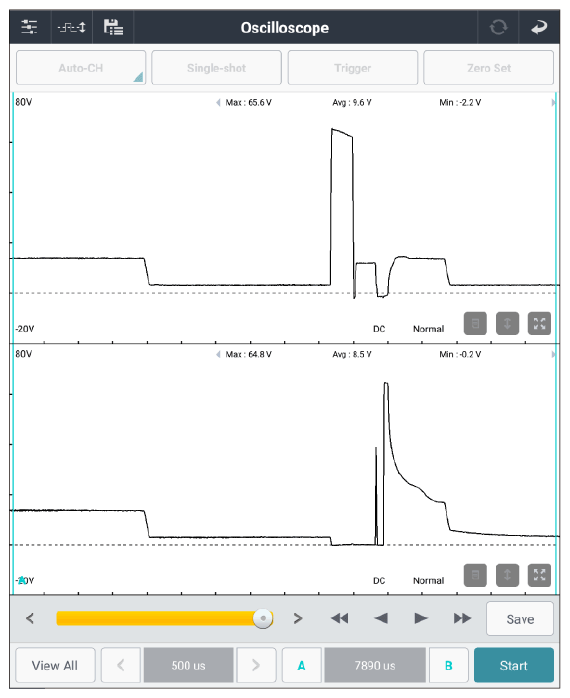
Task: Open the waveform trigger level icon
Action: [x=71, y=28]
